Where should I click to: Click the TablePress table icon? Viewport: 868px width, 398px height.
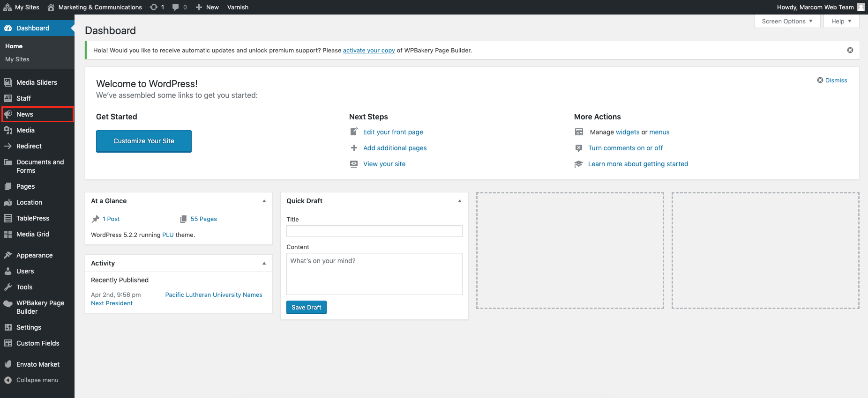coord(8,218)
